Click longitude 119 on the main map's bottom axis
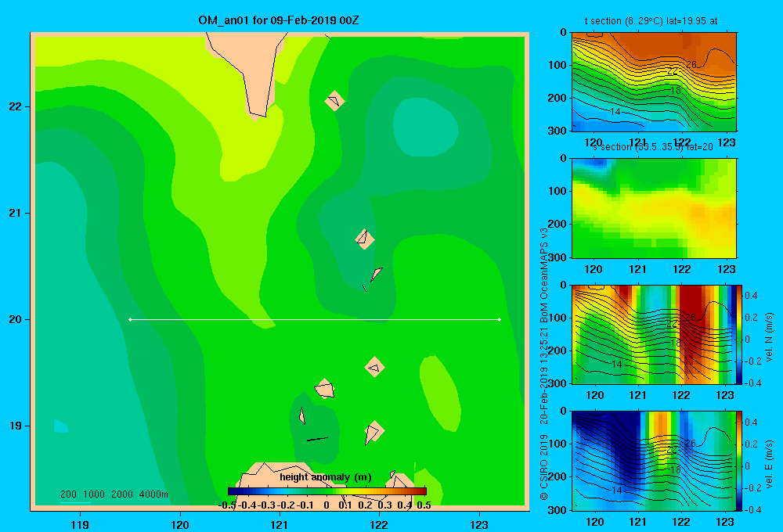Image resolution: width=783 pixels, height=532 pixels. tap(80, 525)
